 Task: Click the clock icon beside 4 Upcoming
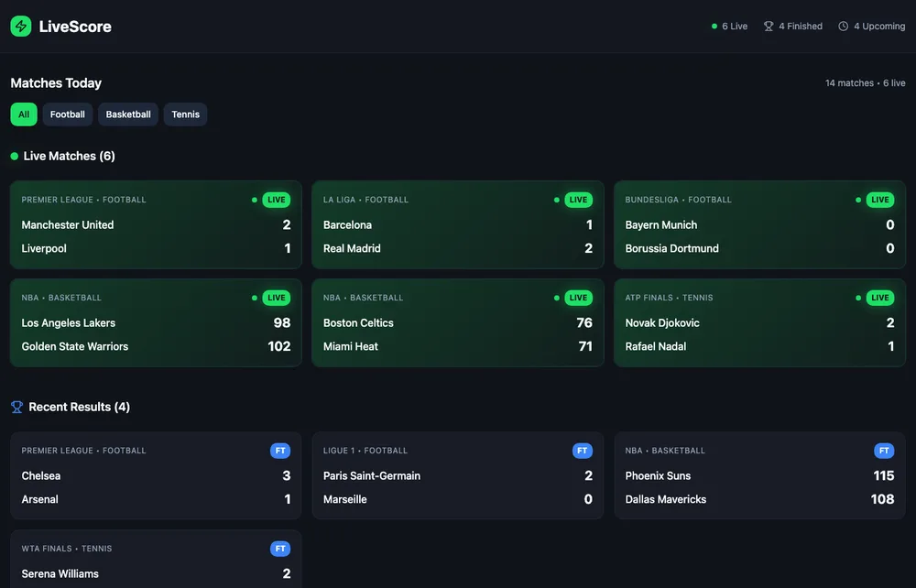(843, 27)
